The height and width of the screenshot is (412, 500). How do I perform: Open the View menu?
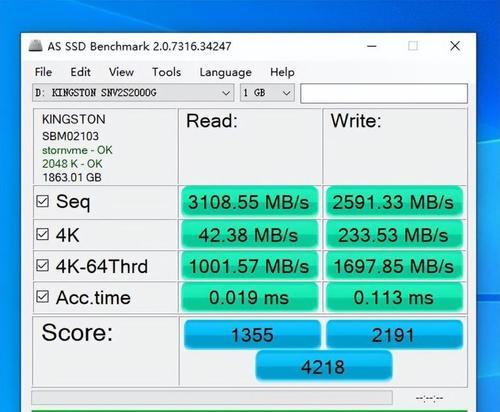121,72
